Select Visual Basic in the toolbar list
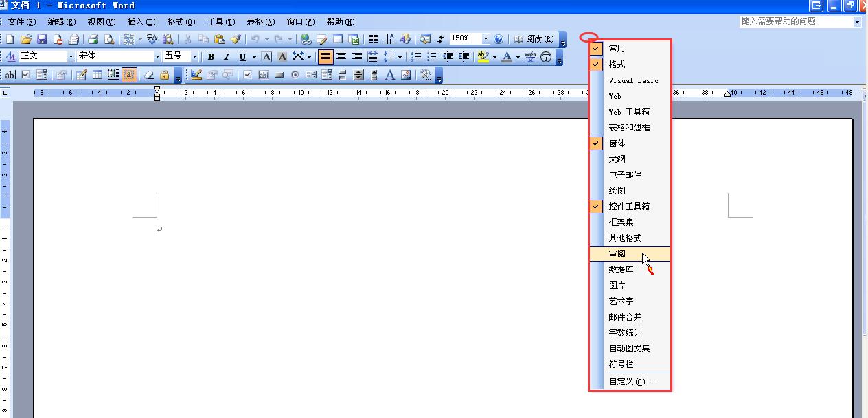This screenshot has height=418, width=868. pyautogui.click(x=630, y=80)
